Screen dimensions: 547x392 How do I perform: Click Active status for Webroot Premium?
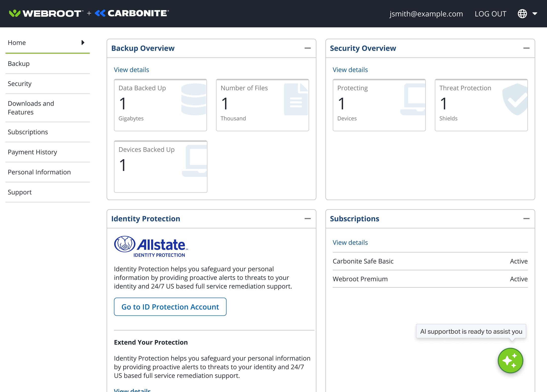519,279
